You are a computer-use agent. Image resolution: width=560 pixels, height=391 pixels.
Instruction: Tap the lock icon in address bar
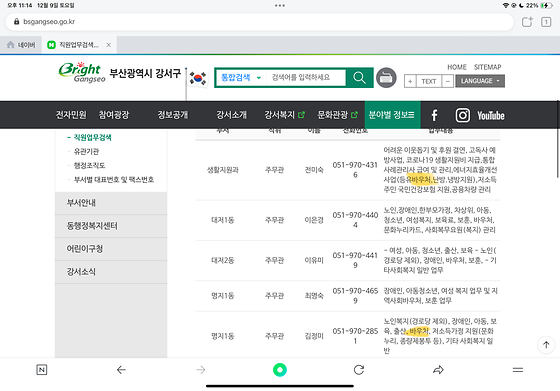16,22
